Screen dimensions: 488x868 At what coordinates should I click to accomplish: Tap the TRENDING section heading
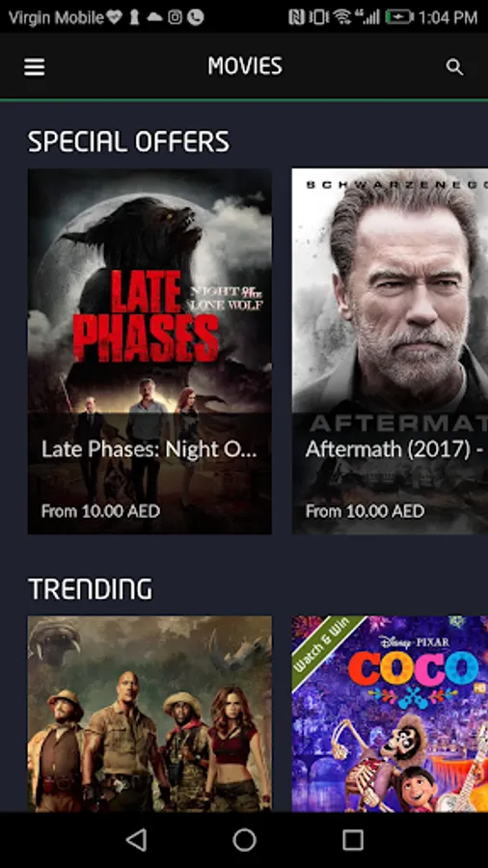point(91,589)
